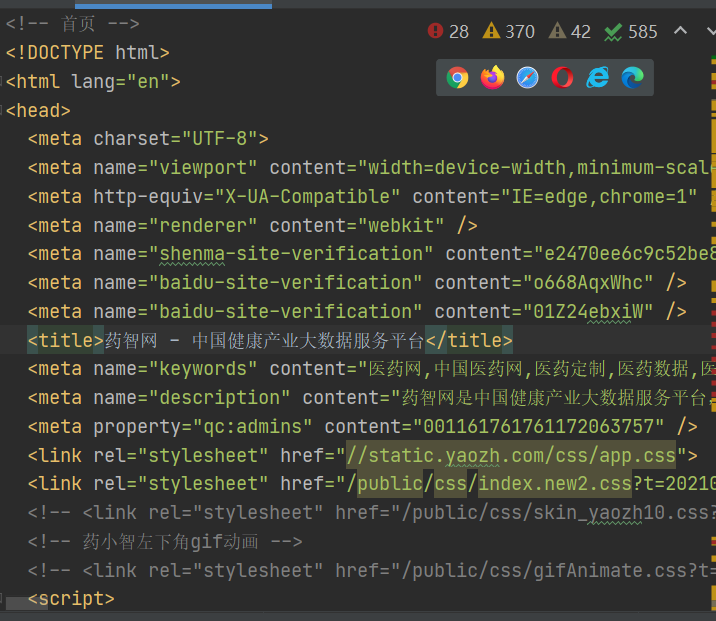Click the title text 药智网
The width and height of the screenshot is (716, 621).
(131, 340)
